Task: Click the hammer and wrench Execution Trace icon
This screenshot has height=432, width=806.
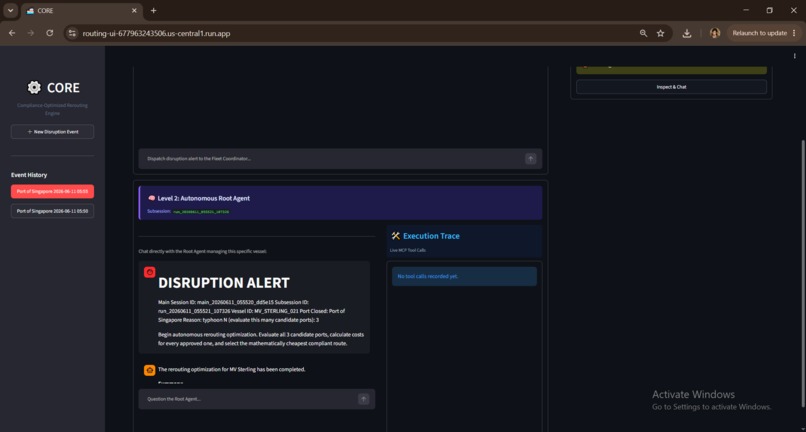Action: coord(395,236)
